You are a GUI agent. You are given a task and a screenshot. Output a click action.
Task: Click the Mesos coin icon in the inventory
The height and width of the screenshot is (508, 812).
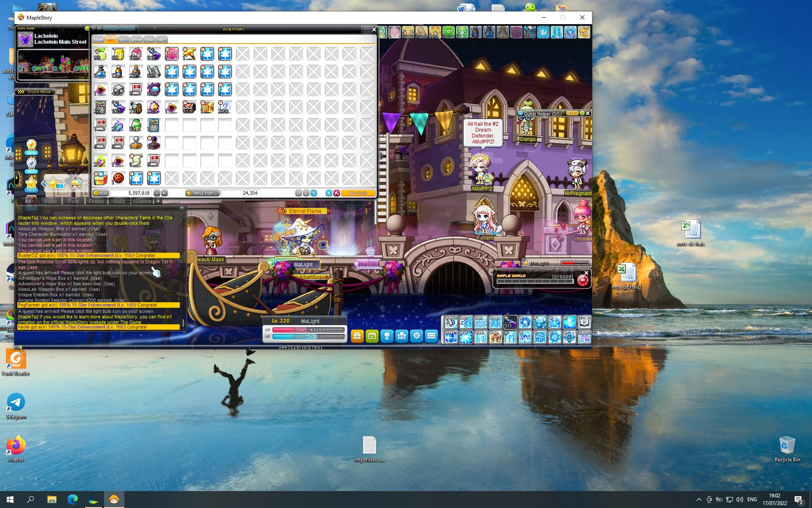click(97, 193)
